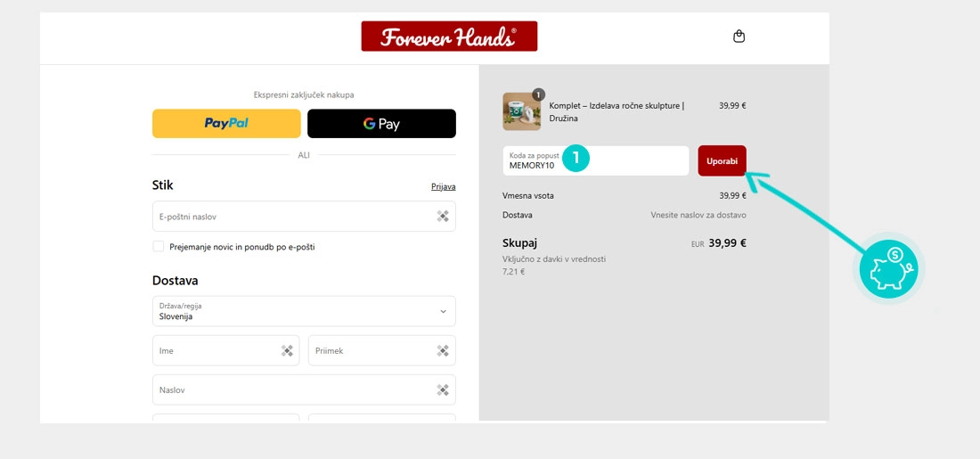Focus the E-poštni naslov input field
The height and width of the screenshot is (459, 980).
294,217
